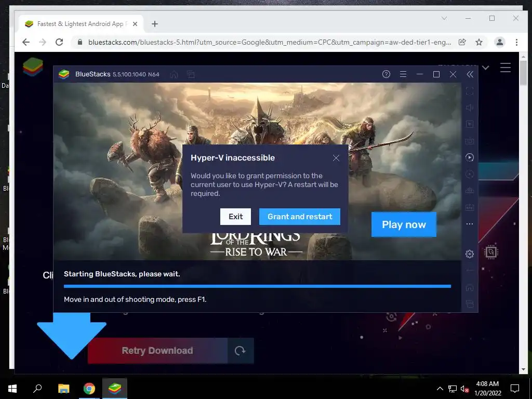
Task: Open the webpage hamburger menu icon
Action: click(x=505, y=68)
